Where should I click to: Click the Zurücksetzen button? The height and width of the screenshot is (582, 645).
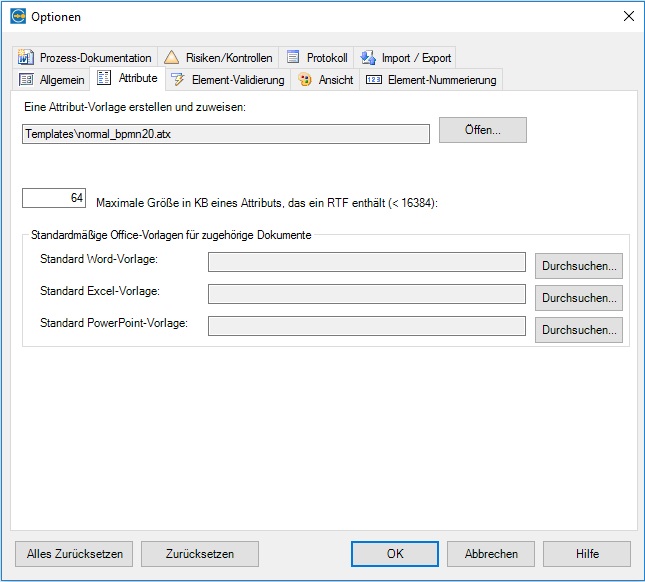[200, 554]
